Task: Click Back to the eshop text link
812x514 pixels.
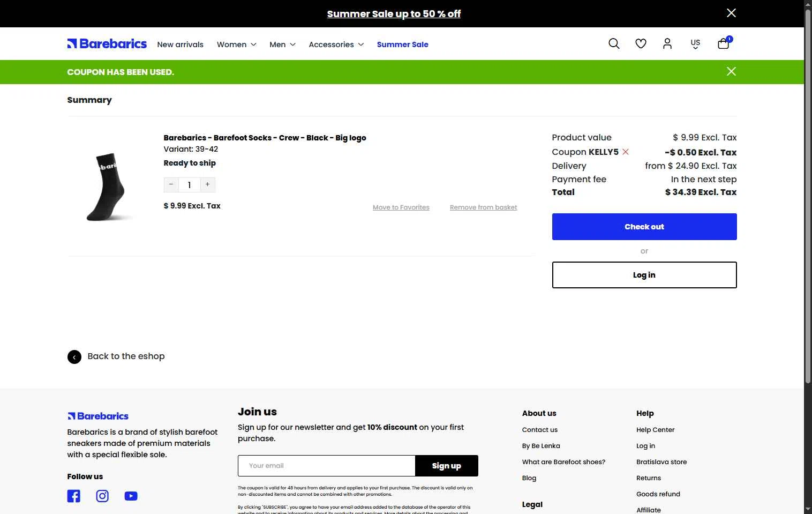Action: click(126, 356)
